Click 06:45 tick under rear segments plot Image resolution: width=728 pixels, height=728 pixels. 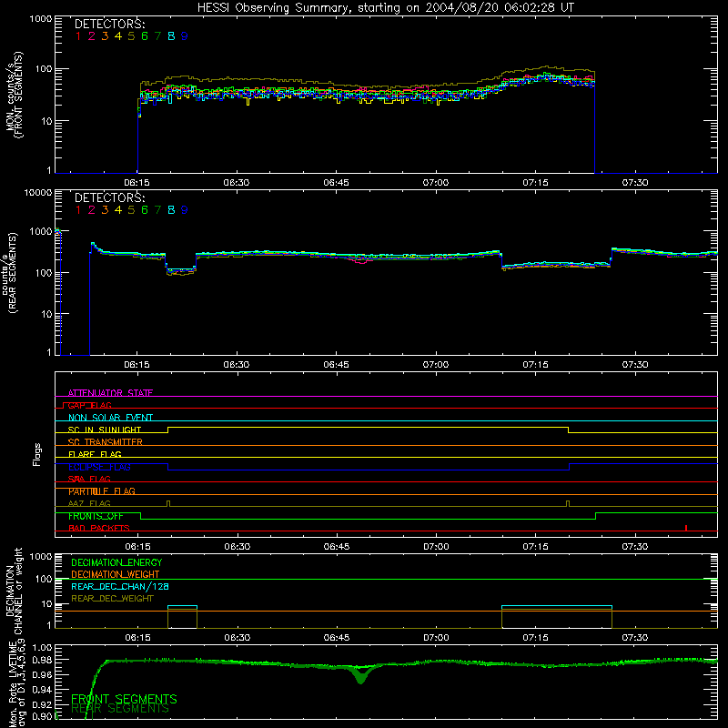click(x=336, y=365)
